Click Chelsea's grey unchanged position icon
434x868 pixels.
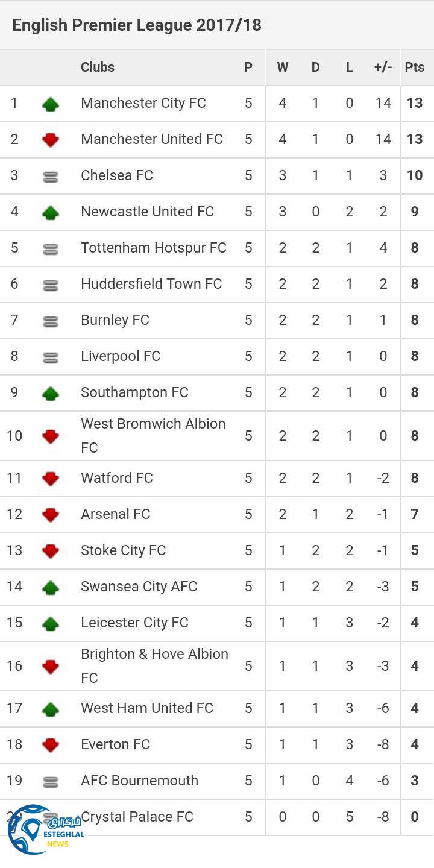(51, 177)
